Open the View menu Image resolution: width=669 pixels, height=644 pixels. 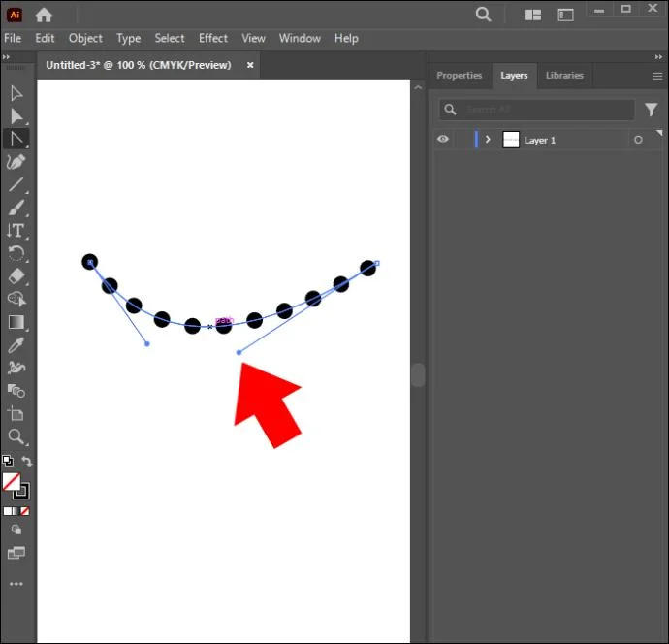pos(253,39)
